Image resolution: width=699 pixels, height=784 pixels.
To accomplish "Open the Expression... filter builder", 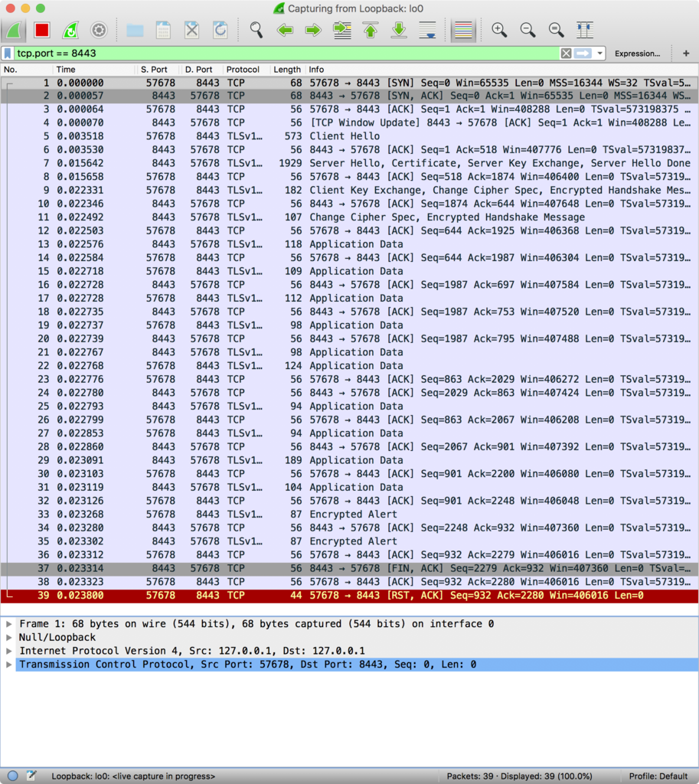I will pyautogui.click(x=637, y=54).
